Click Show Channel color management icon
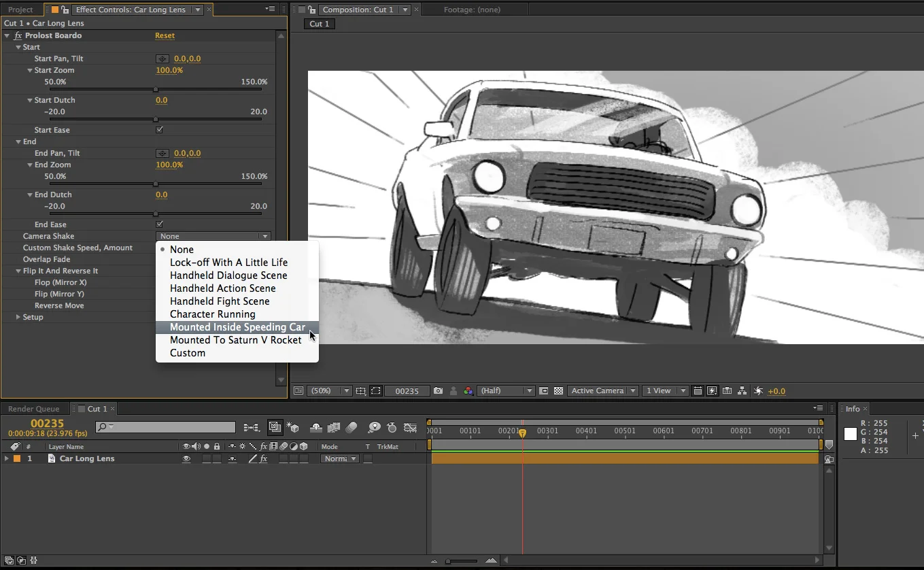Image resolution: width=924 pixels, height=570 pixels. [468, 391]
